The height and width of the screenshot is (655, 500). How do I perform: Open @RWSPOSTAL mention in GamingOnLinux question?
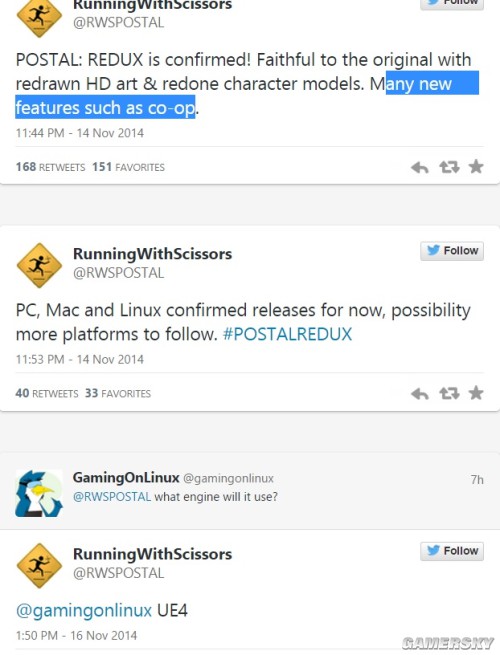tap(112, 497)
